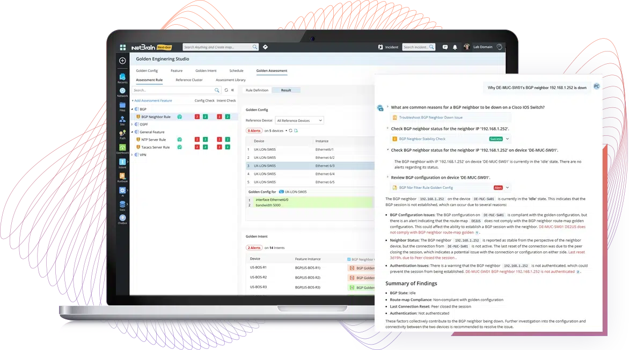Toggle disclosure triangle for 'Review BGP configuration' step
Screen dimensions: 644x350
[x=388, y=177]
